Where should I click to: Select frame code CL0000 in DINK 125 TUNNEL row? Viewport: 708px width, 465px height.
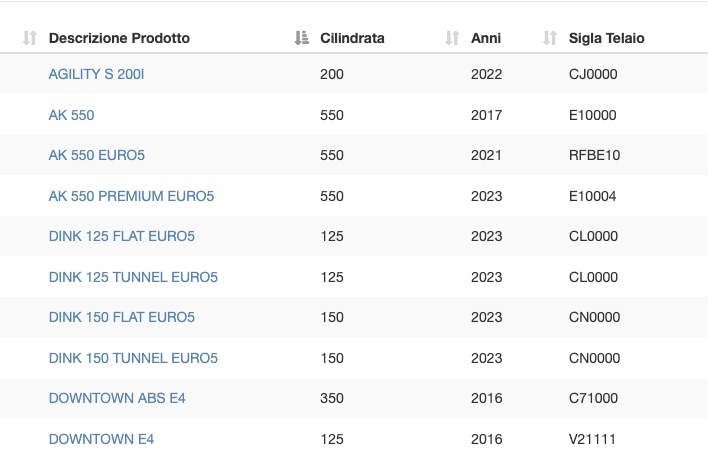tap(593, 277)
